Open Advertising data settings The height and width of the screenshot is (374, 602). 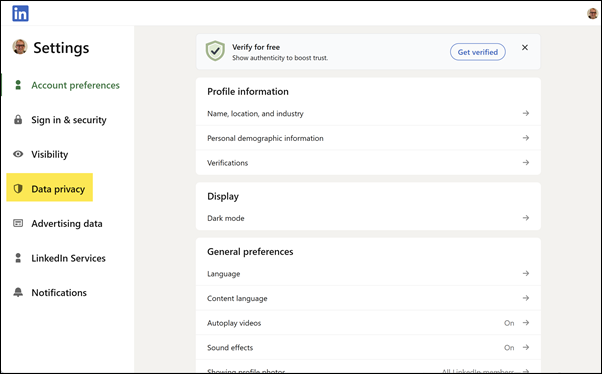[67, 223]
